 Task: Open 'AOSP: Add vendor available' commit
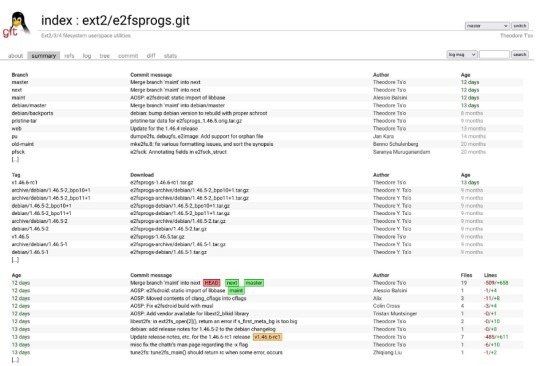[189, 314]
